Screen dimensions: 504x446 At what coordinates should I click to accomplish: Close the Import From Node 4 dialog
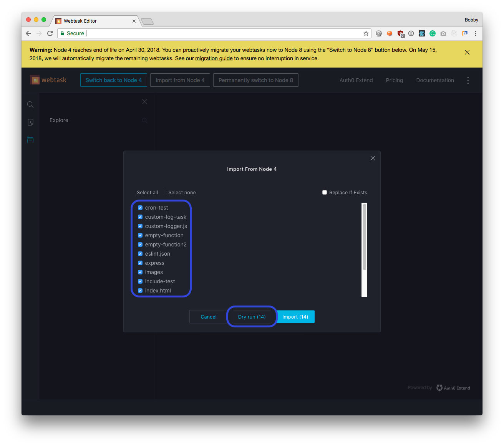pyautogui.click(x=373, y=158)
